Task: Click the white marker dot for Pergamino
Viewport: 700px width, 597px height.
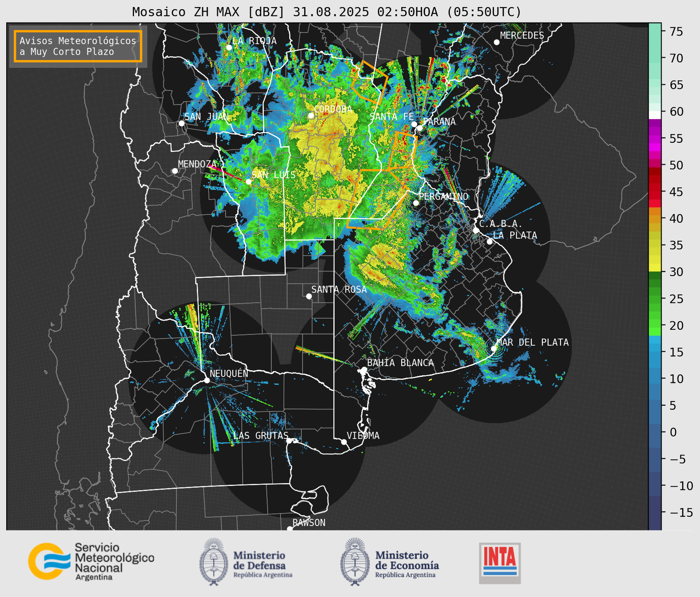Action: click(x=416, y=203)
